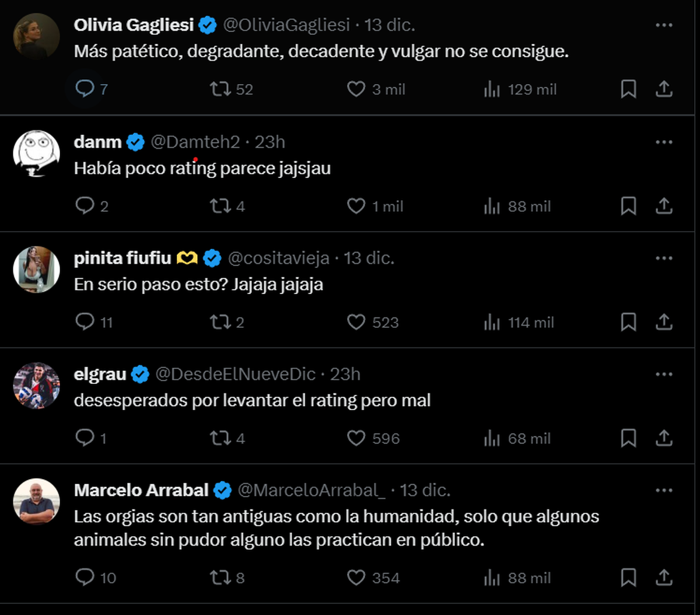
Task: Open more options on Marcelo Arrabal's tweet
Action: click(x=664, y=490)
